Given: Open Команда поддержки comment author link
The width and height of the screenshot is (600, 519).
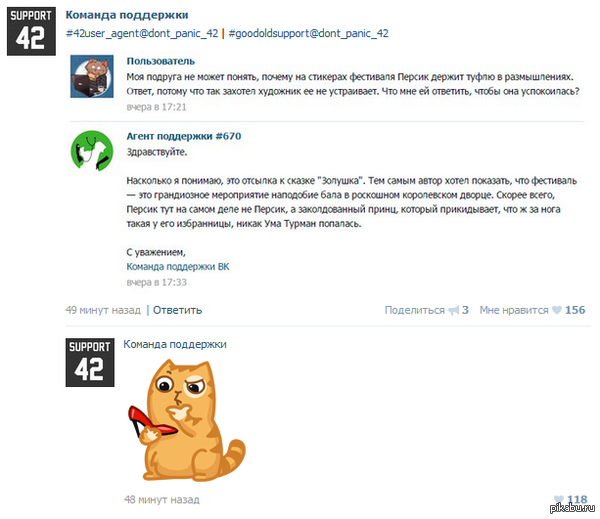Looking at the screenshot, I should tap(175, 344).
